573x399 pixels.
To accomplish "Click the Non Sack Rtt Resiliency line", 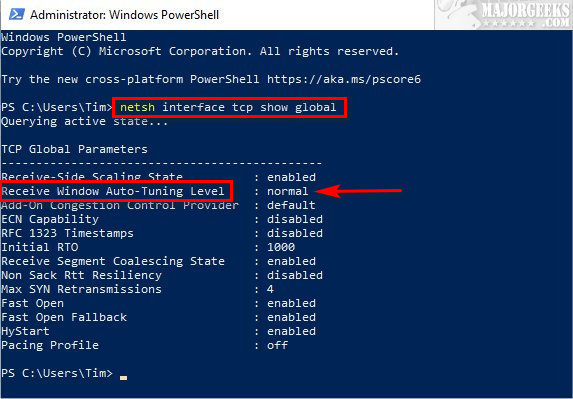I will (162, 275).
